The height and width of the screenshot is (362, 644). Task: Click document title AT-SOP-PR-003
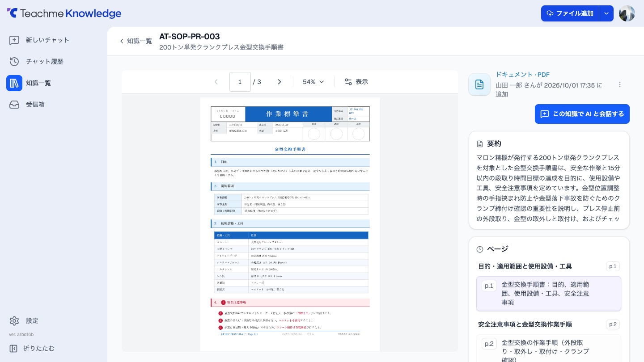pyautogui.click(x=190, y=37)
